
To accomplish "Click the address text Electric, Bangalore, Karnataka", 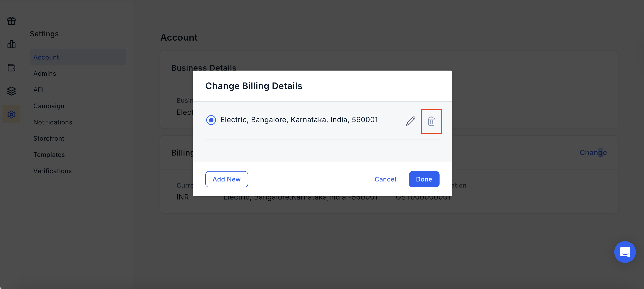I will pyautogui.click(x=299, y=120).
